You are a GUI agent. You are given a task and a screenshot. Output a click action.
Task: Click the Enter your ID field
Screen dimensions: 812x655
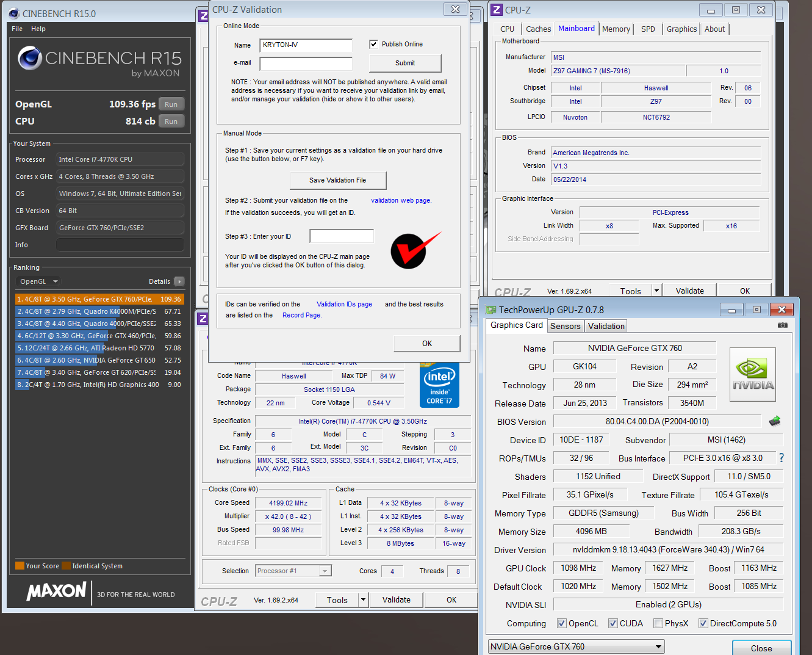342,236
